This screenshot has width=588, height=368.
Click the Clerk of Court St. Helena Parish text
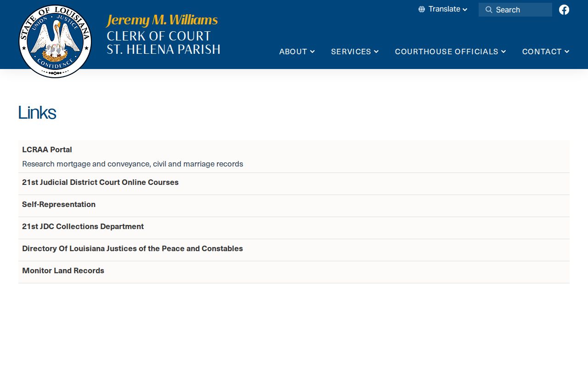pos(164,43)
